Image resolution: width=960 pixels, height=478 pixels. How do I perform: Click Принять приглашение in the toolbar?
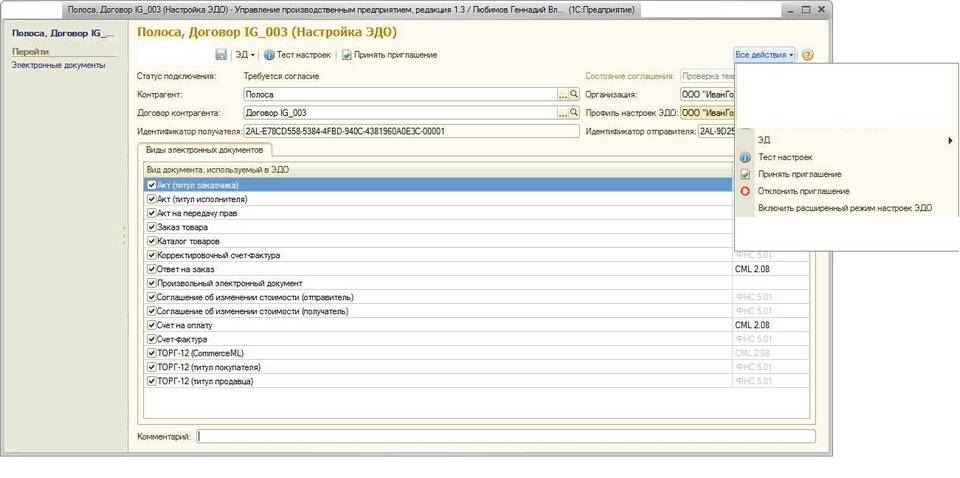click(389, 55)
